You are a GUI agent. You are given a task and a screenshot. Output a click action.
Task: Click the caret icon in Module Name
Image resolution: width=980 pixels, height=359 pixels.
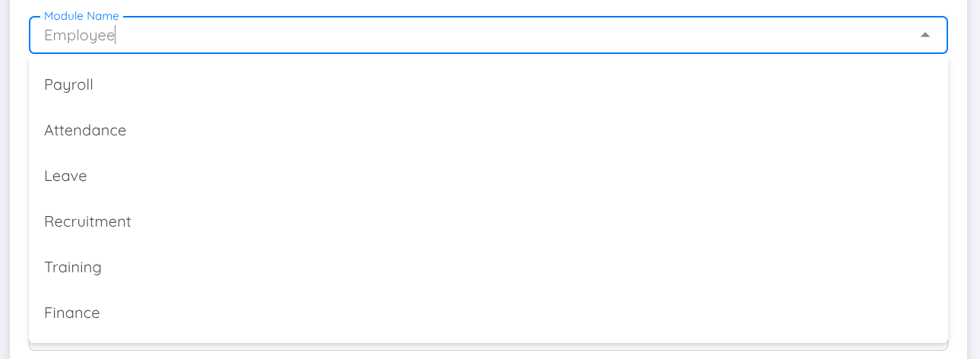[x=925, y=35]
